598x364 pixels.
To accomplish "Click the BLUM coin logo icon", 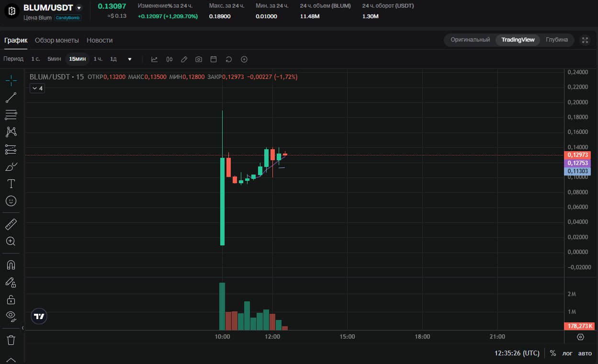I will pos(12,11).
